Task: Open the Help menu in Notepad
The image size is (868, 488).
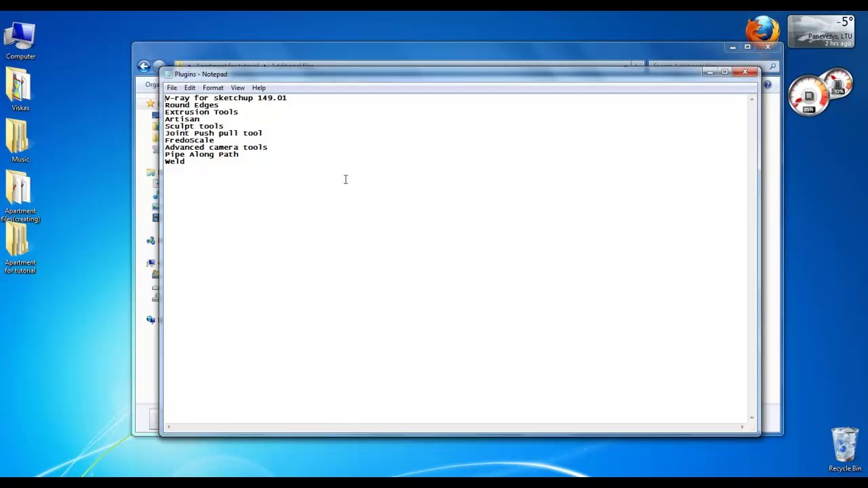Action: (259, 87)
